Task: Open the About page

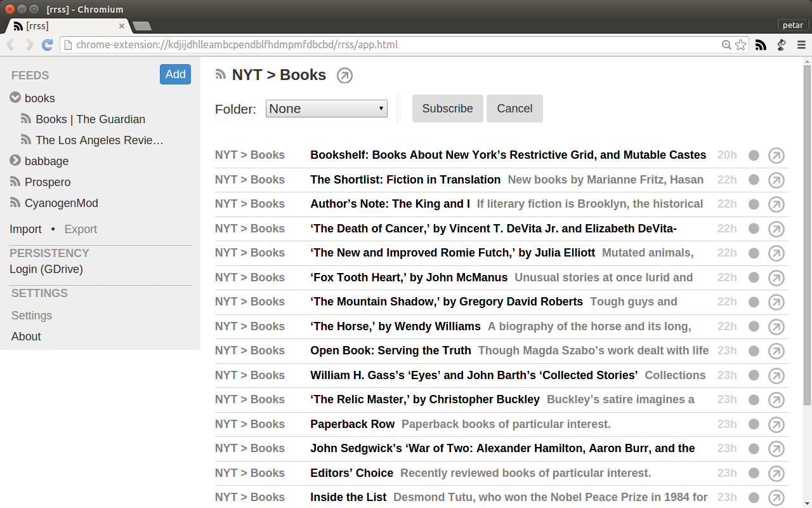Action: pos(26,337)
